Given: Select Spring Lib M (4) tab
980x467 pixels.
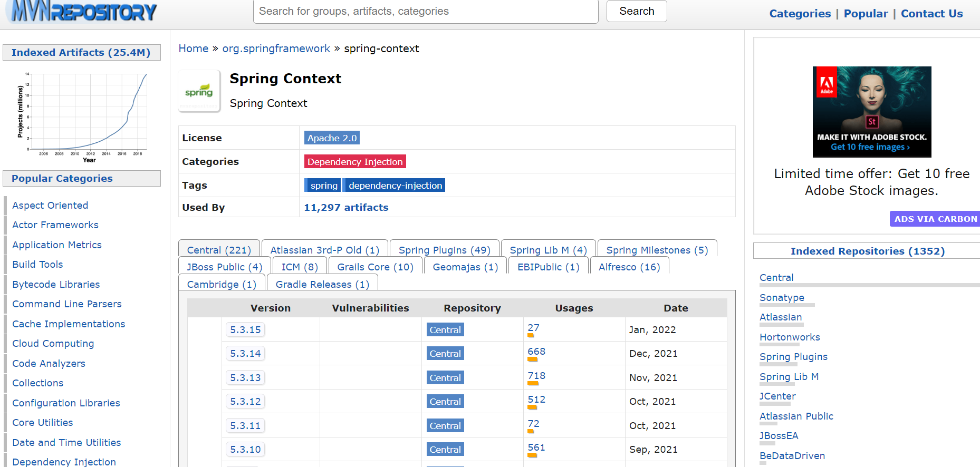Looking at the screenshot, I should pos(548,250).
